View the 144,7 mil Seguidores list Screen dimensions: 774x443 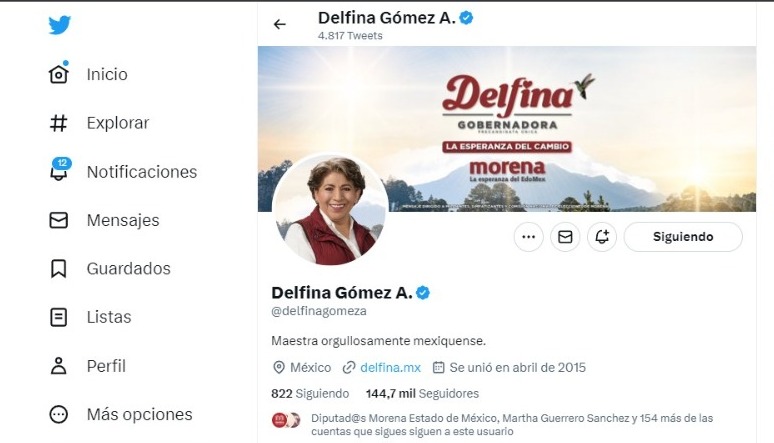[422, 393]
